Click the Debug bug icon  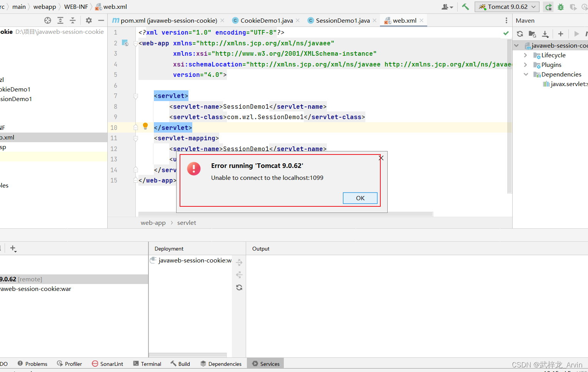tap(561, 7)
